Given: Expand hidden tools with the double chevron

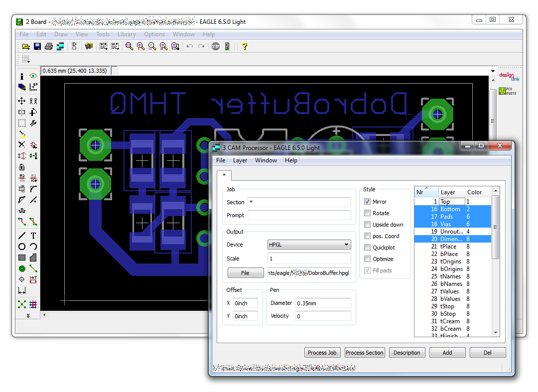Looking at the screenshot, I should (x=28, y=315).
